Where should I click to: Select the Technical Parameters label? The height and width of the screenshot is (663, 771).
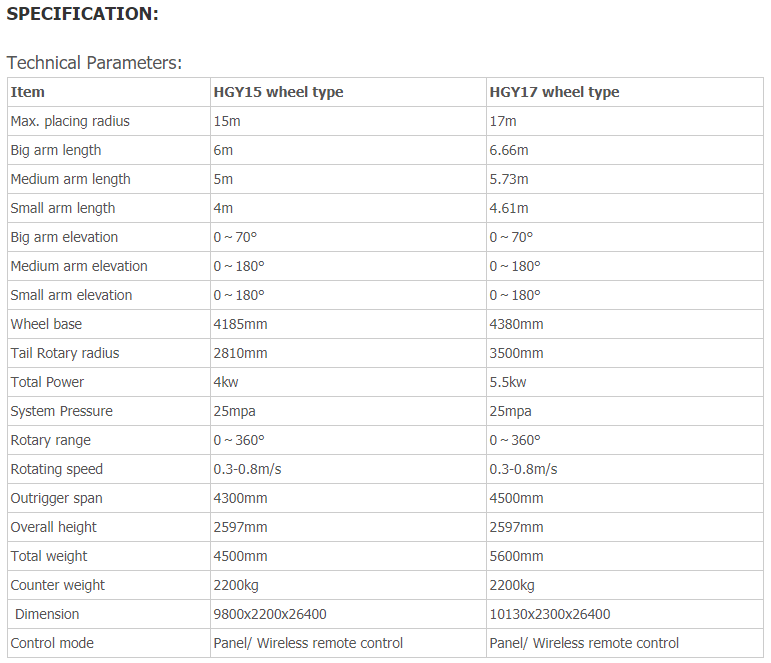(x=94, y=63)
